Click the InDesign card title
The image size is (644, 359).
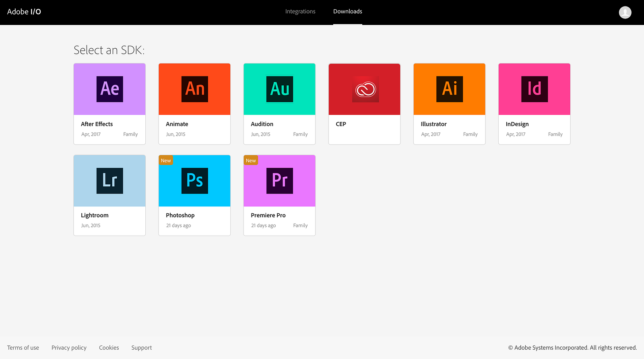point(517,124)
